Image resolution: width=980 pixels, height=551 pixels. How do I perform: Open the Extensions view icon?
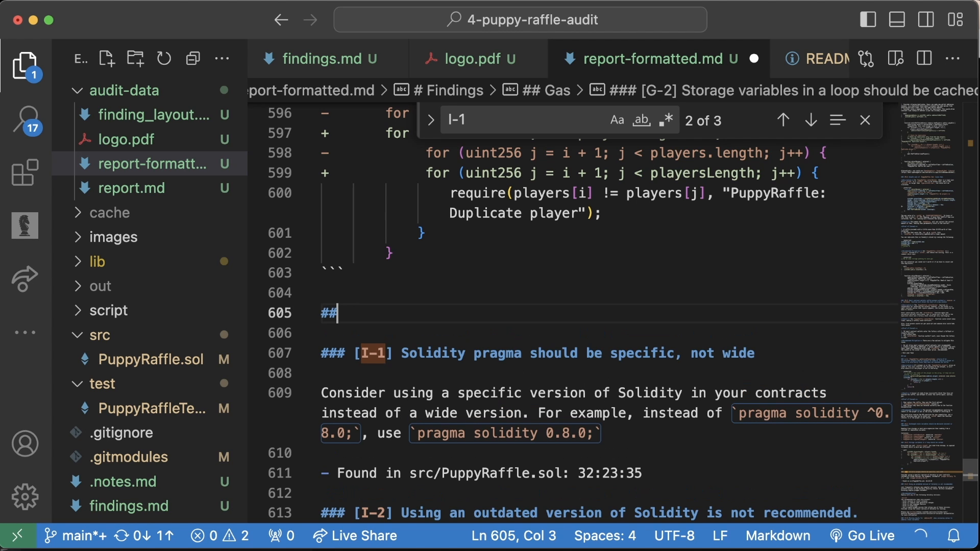(x=24, y=172)
